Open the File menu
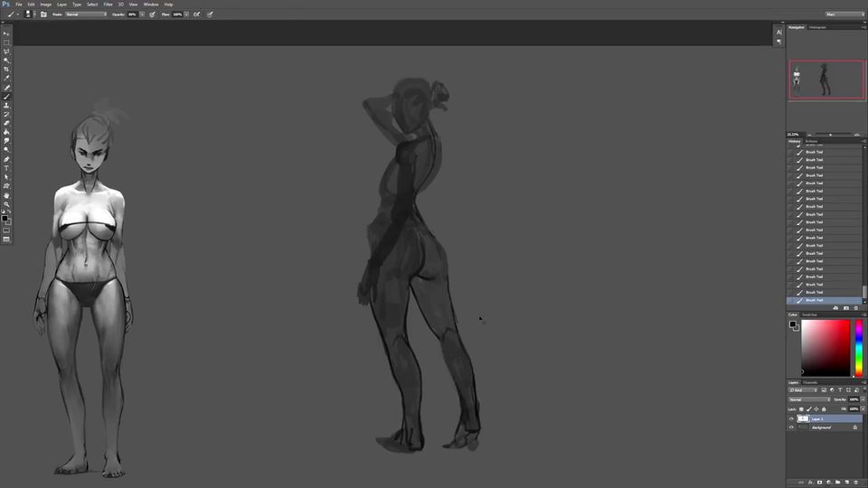This screenshot has height=488, width=868. (x=19, y=5)
